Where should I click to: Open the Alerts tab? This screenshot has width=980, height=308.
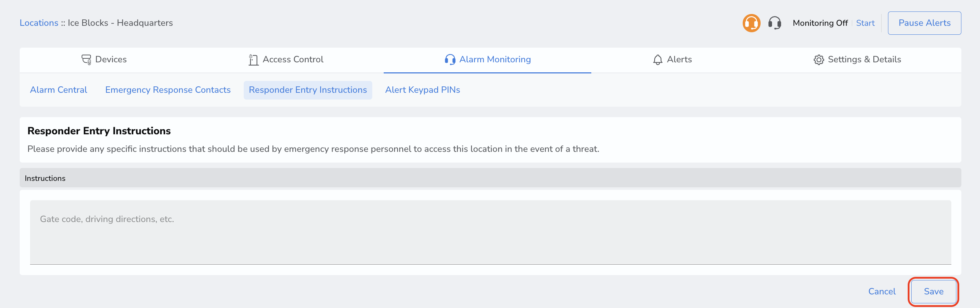pyautogui.click(x=672, y=60)
